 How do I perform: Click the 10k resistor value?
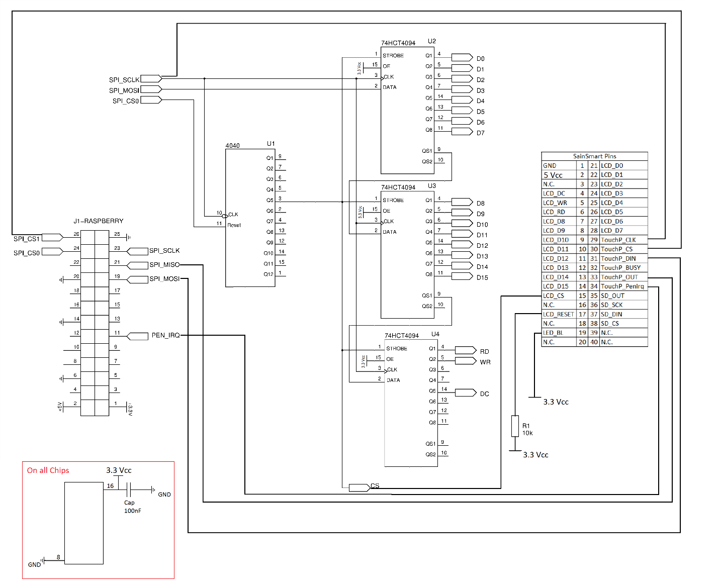pos(527,433)
